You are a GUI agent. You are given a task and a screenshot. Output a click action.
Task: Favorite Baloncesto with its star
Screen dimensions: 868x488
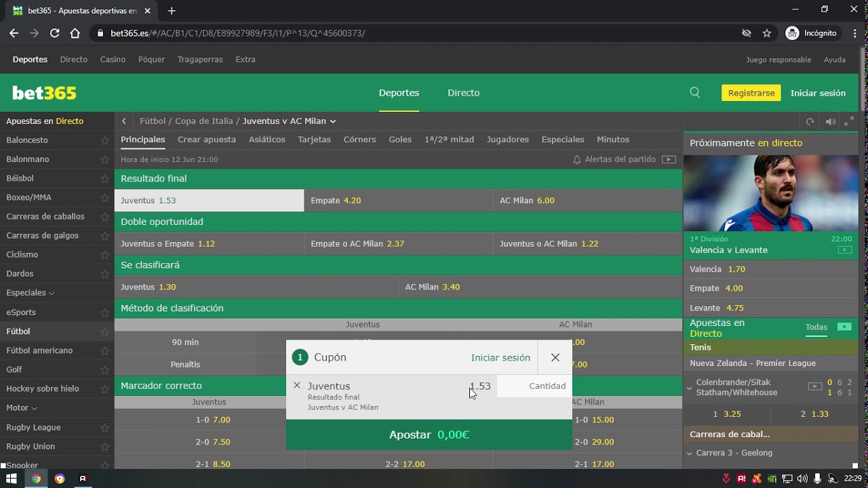tap(104, 140)
